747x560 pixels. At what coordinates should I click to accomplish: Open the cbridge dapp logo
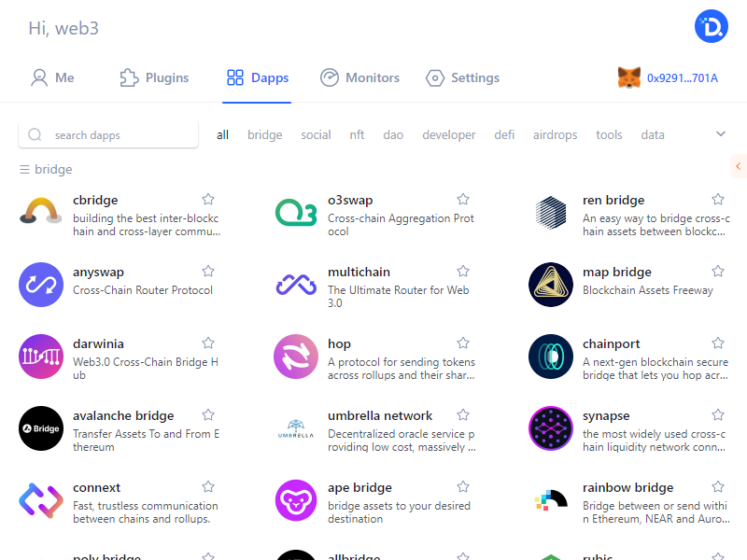click(41, 213)
